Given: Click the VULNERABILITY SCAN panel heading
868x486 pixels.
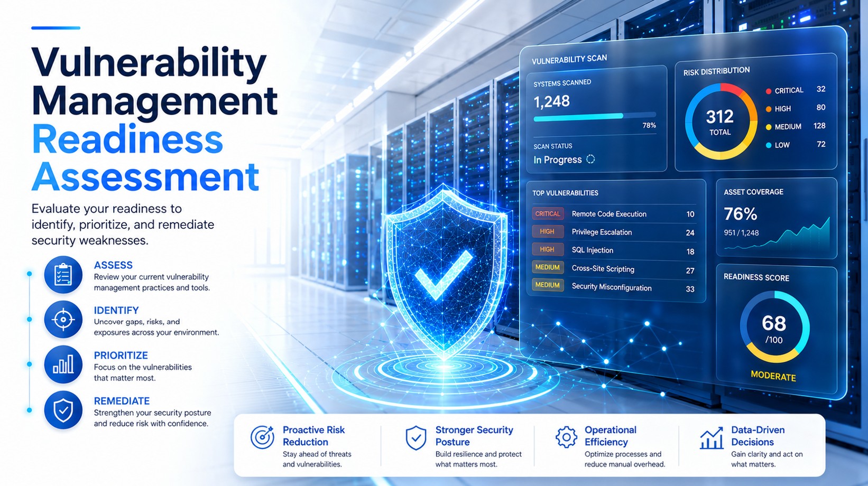Looking at the screenshot, I should [x=569, y=59].
